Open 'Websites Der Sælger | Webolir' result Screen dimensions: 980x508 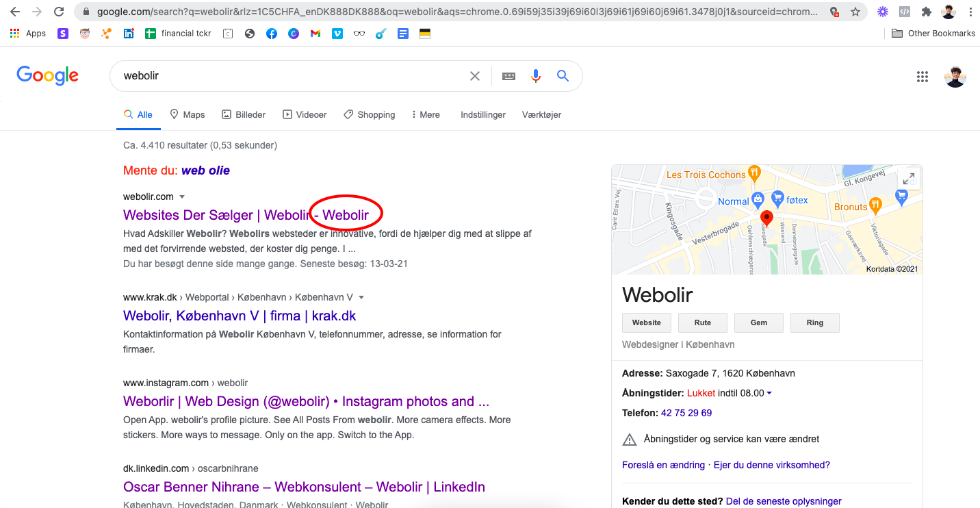[246, 215]
